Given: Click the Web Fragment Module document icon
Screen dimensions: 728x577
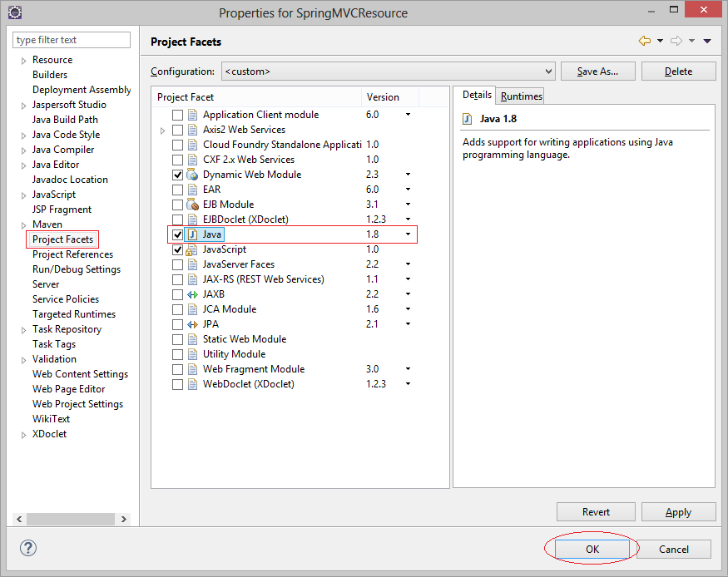Looking at the screenshot, I should (192, 369).
